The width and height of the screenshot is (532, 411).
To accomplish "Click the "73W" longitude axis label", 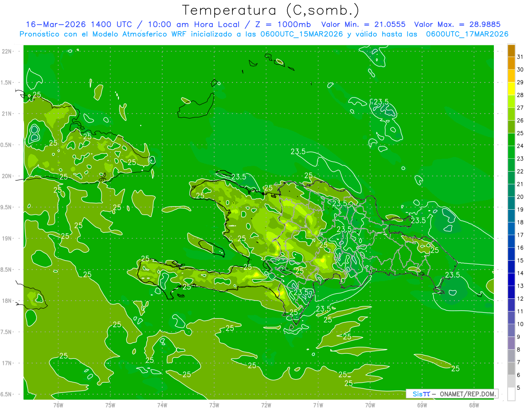I will [214, 405].
